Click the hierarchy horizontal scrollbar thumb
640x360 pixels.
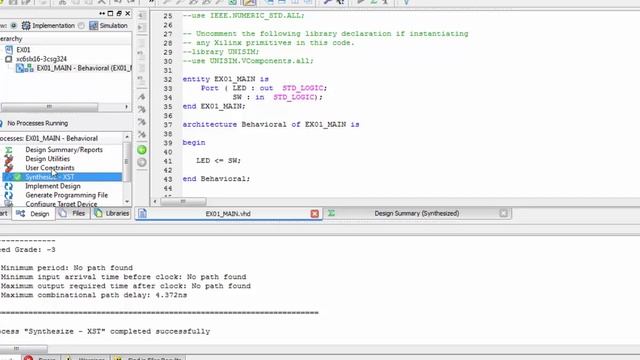(x=49, y=107)
